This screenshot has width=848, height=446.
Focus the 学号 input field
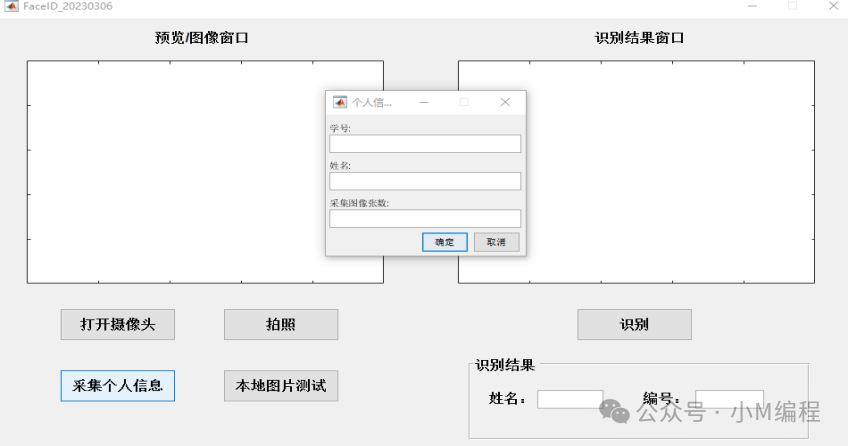coord(425,144)
